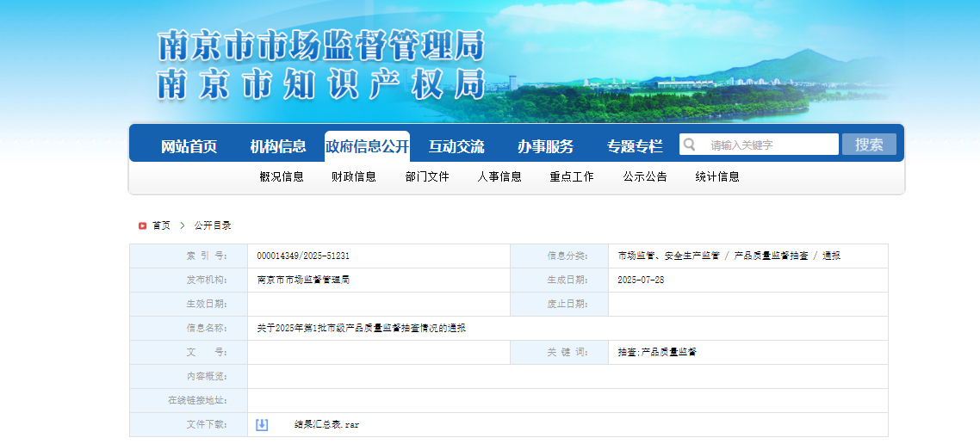Click publisher value 南京市市场监督管理局
Image resolution: width=980 pixels, height=444 pixels.
[303, 280]
